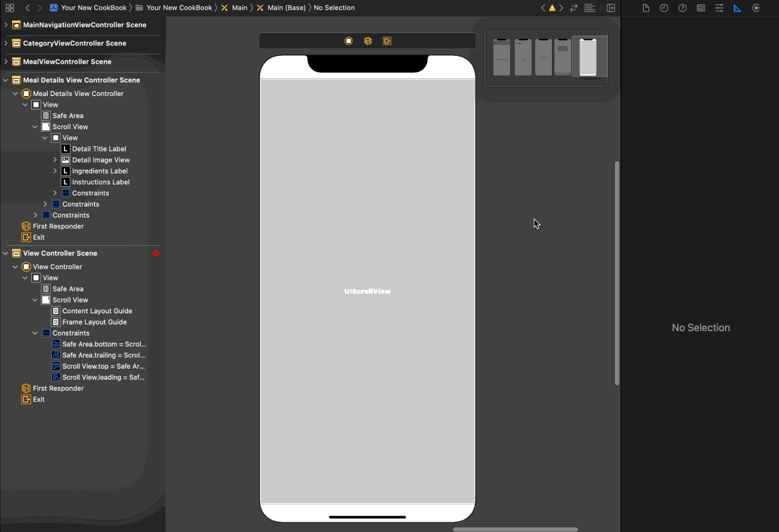Open the History inspector tab
The image size is (779, 532).
click(664, 8)
